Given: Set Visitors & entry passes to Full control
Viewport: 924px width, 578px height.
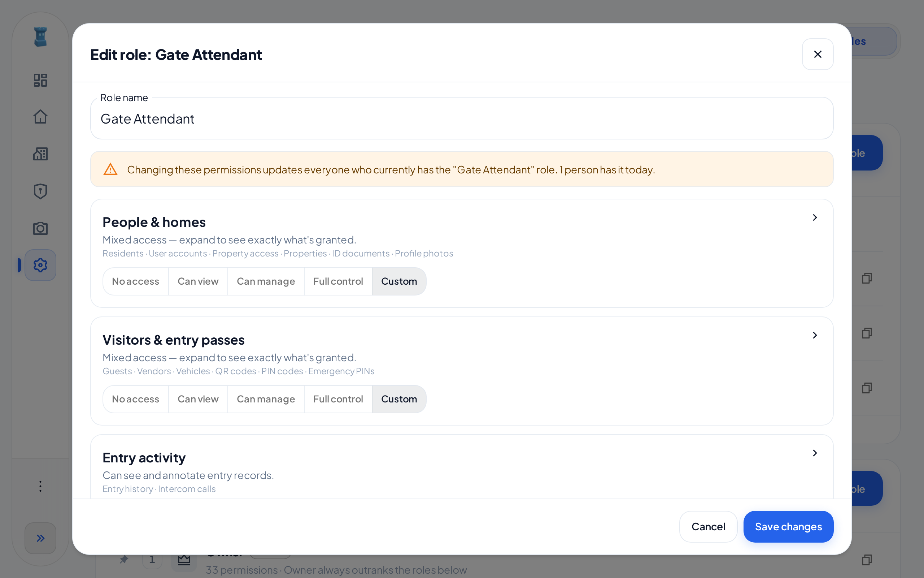Looking at the screenshot, I should pos(338,399).
